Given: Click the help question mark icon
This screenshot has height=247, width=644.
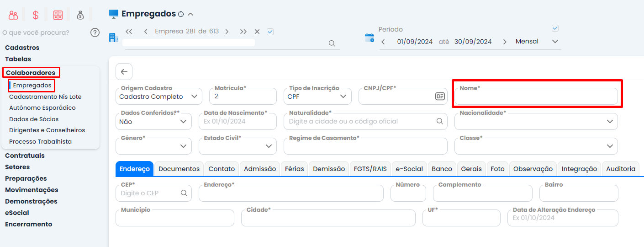Looking at the screenshot, I should (95, 32).
